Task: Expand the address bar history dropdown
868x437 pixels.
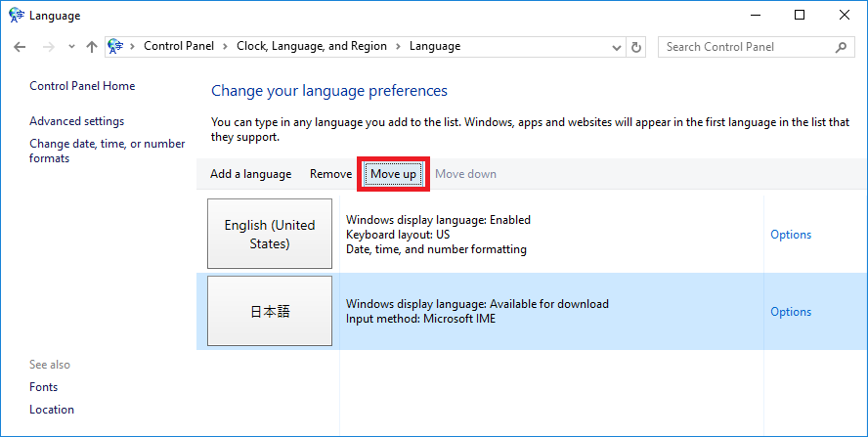Action: click(x=617, y=47)
